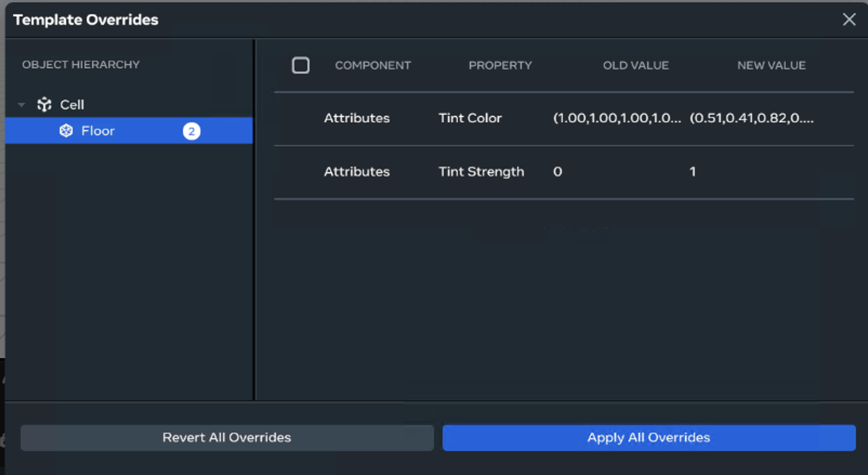The image size is (868, 475).
Task: Click the PROPERTY column header
Action: coord(500,65)
